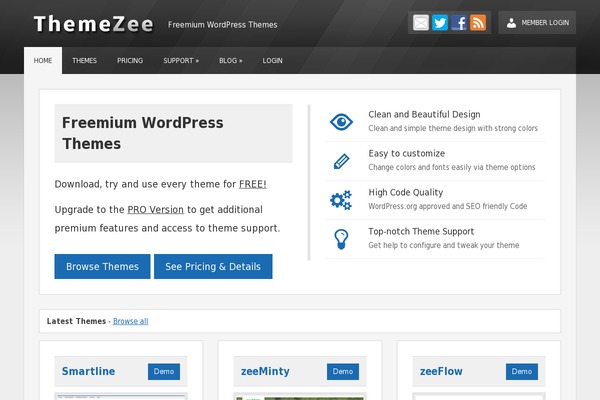Click 'Change colors and fonts easily' text
The image size is (600, 400).
452,167
